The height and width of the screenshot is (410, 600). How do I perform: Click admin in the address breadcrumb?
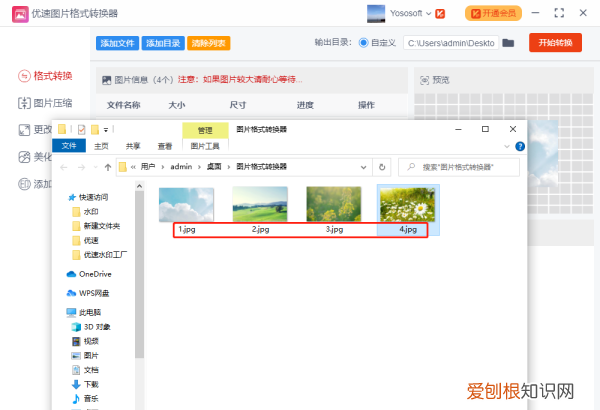coord(181,167)
